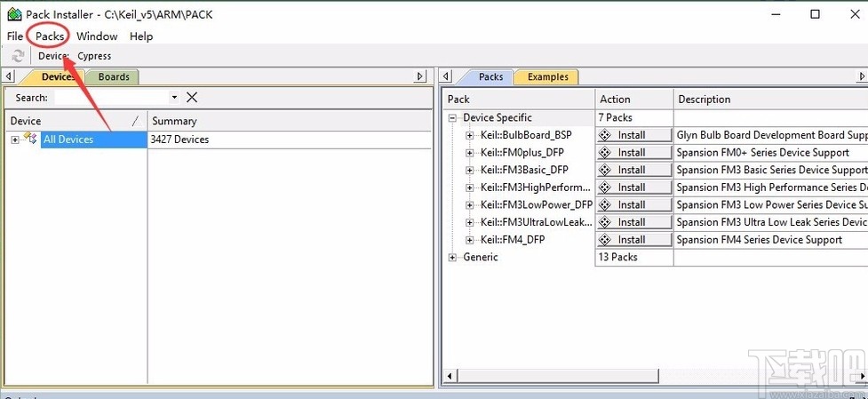Viewport: 868px width, 399px height.
Task: Click 'Device: Cypress' toolbar text
Action: (75, 56)
